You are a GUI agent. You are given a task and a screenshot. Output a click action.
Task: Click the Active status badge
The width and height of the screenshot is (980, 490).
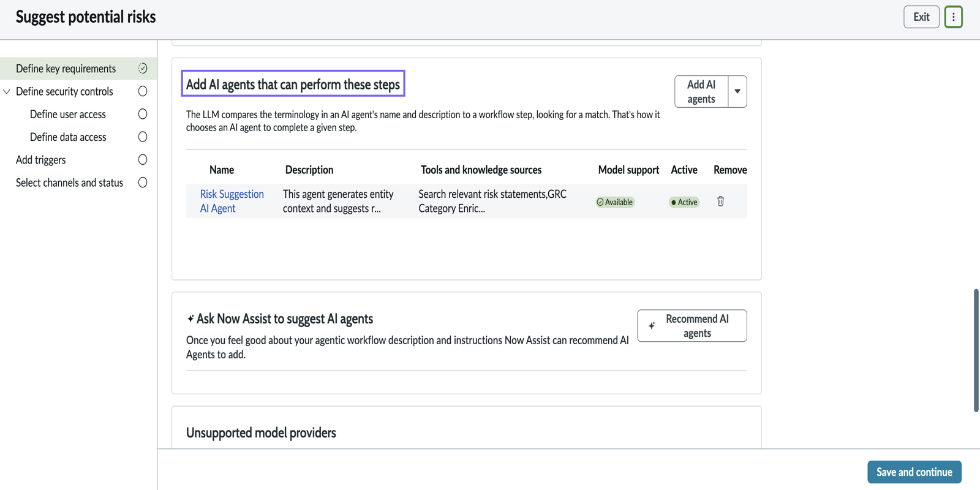[684, 202]
